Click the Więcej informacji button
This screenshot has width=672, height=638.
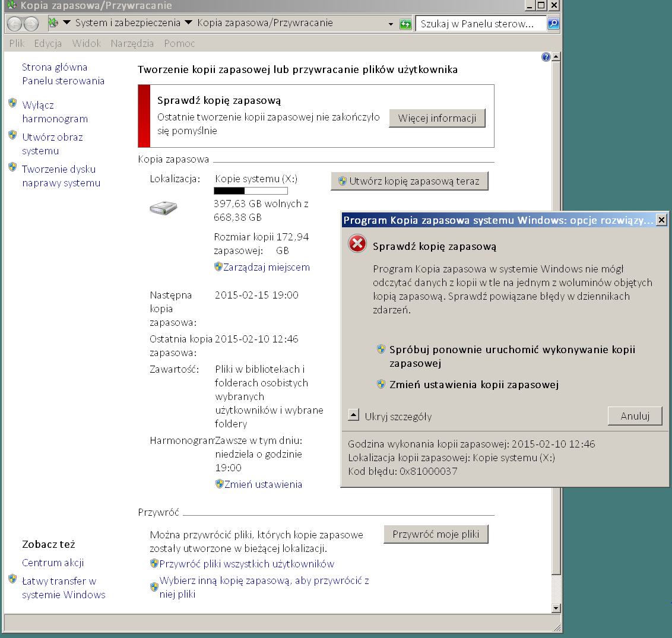coord(437,118)
